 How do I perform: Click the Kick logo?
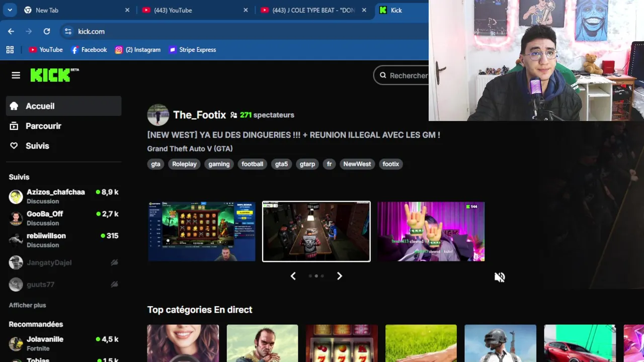[54, 75]
